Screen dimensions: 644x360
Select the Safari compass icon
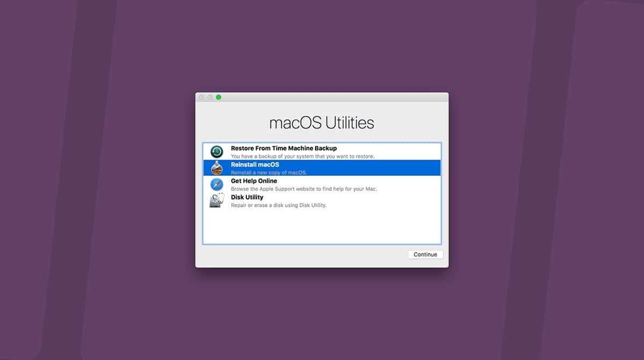pyautogui.click(x=217, y=184)
